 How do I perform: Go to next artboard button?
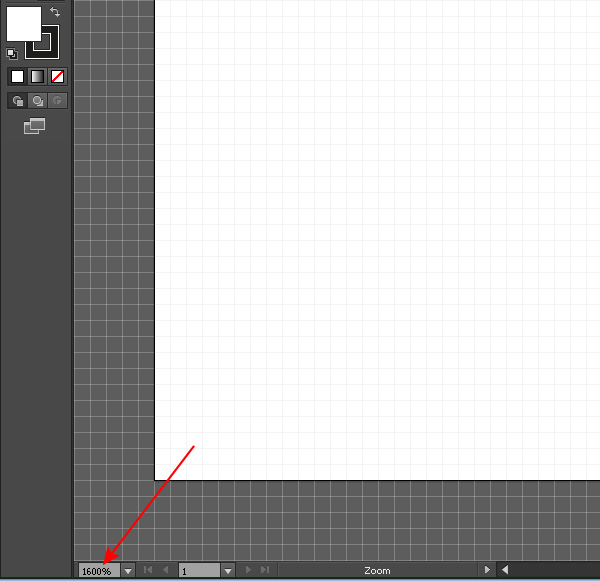pyautogui.click(x=248, y=570)
